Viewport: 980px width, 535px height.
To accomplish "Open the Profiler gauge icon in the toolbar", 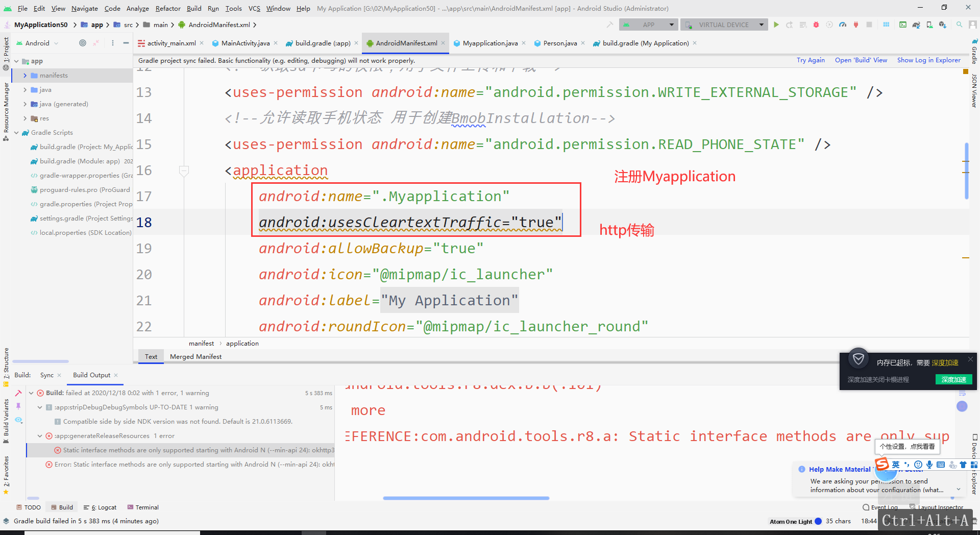I will pos(843,25).
